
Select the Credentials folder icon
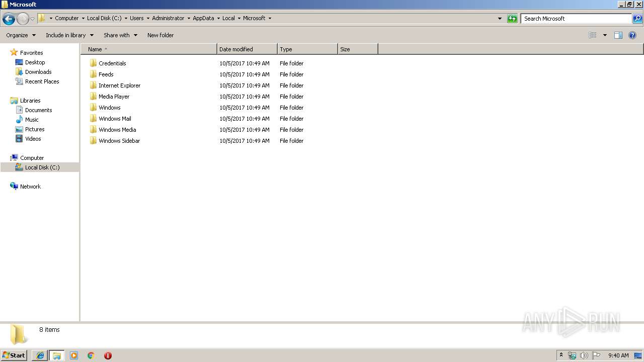tap(93, 63)
